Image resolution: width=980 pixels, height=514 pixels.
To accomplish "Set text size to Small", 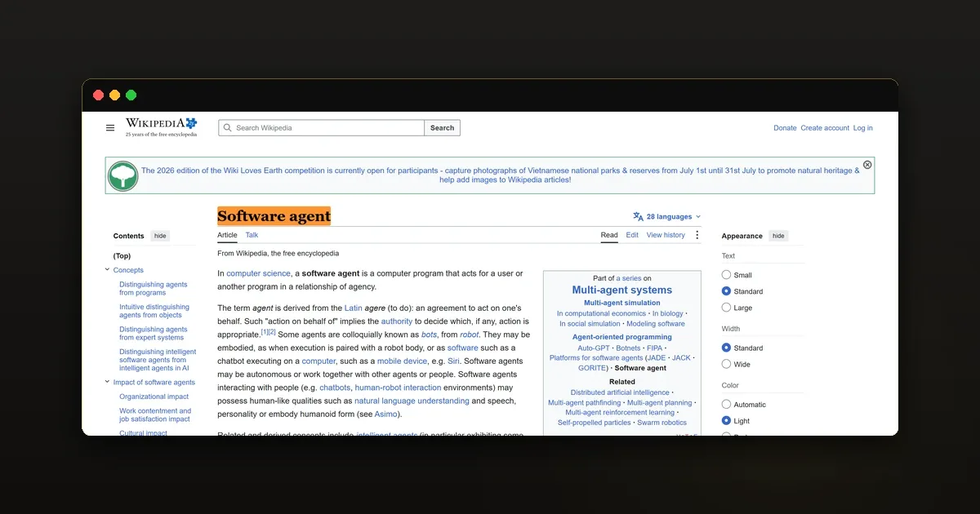I will coord(726,275).
